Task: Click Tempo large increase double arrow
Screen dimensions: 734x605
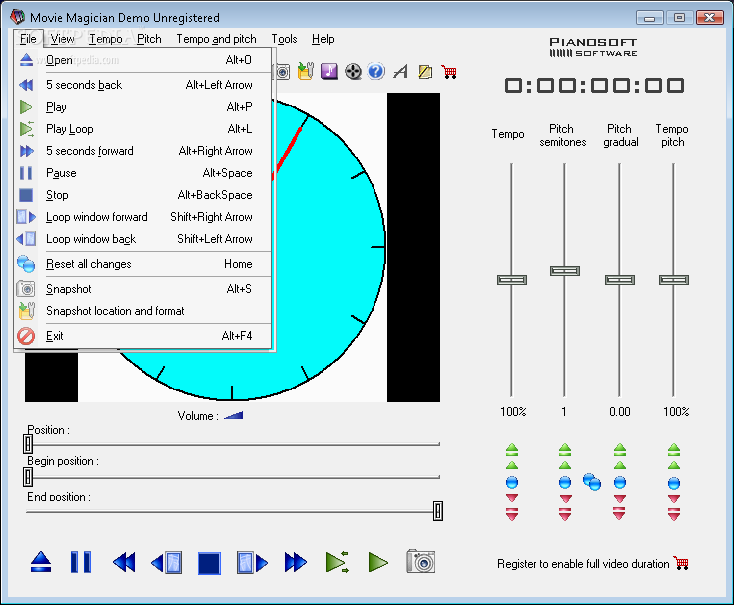Action: point(512,450)
